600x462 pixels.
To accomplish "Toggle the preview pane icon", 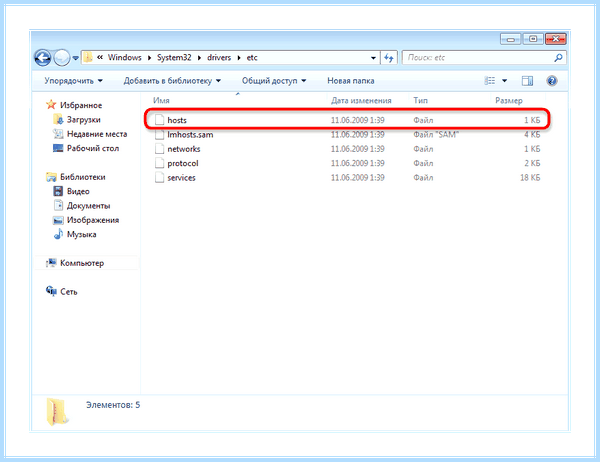I will tap(527, 81).
